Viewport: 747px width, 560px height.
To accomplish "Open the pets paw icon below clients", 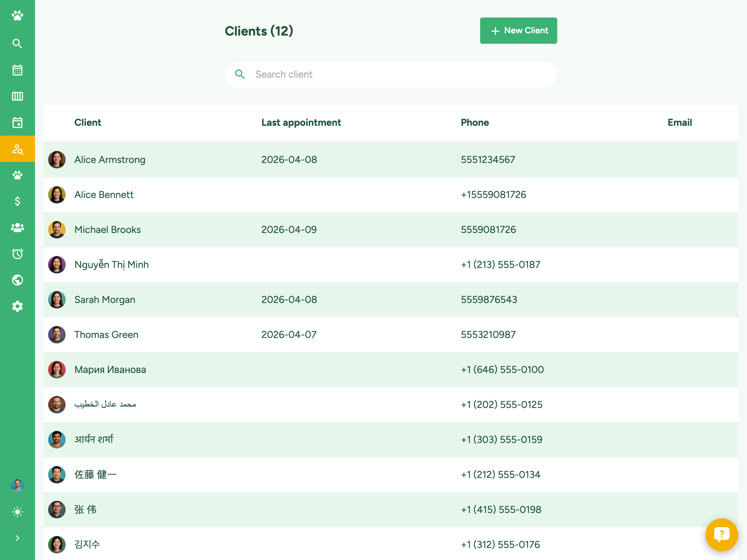I will point(17,175).
